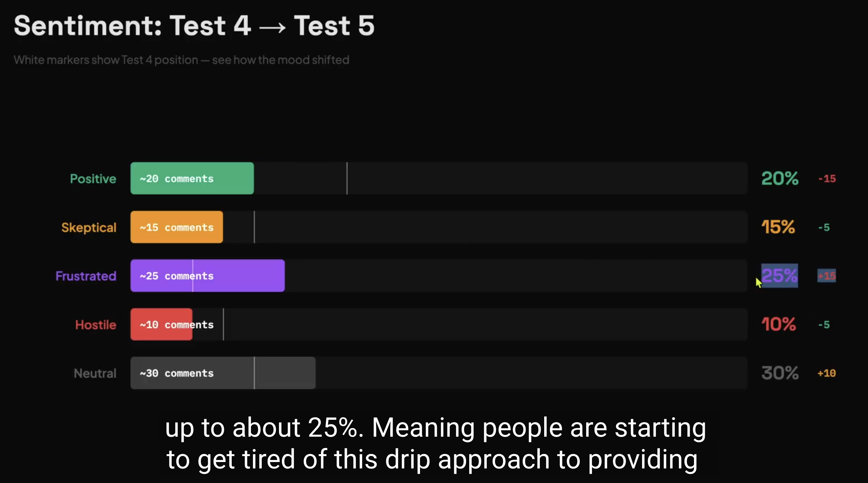Select the highlighted 25% Frustrated value
Viewport: 868px width, 483px height.
779,276
